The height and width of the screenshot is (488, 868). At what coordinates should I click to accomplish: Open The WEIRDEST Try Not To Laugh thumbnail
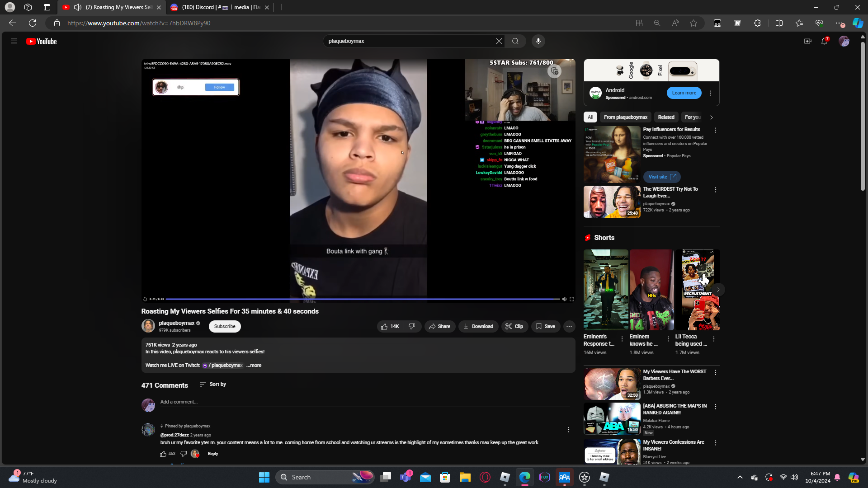click(612, 202)
